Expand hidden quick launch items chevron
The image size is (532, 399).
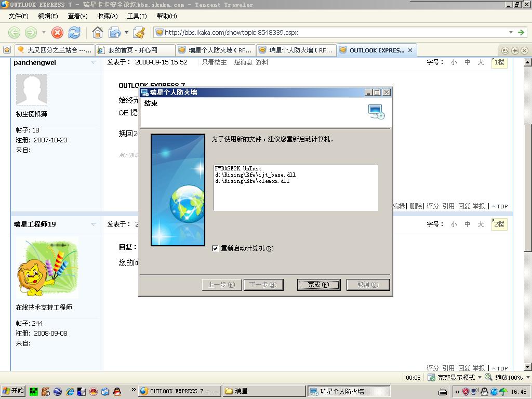(x=134, y=390)
